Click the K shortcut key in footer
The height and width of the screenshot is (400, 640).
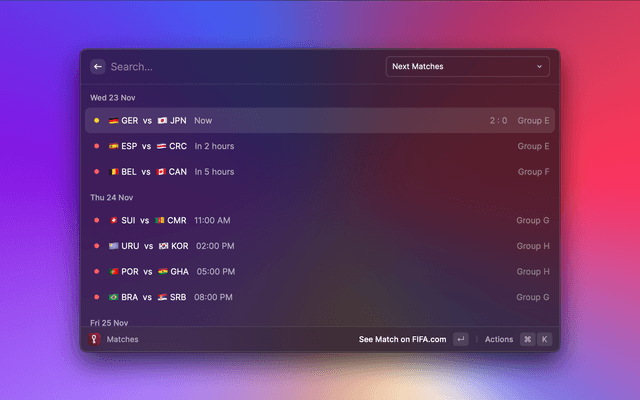[x=544, y=339]
